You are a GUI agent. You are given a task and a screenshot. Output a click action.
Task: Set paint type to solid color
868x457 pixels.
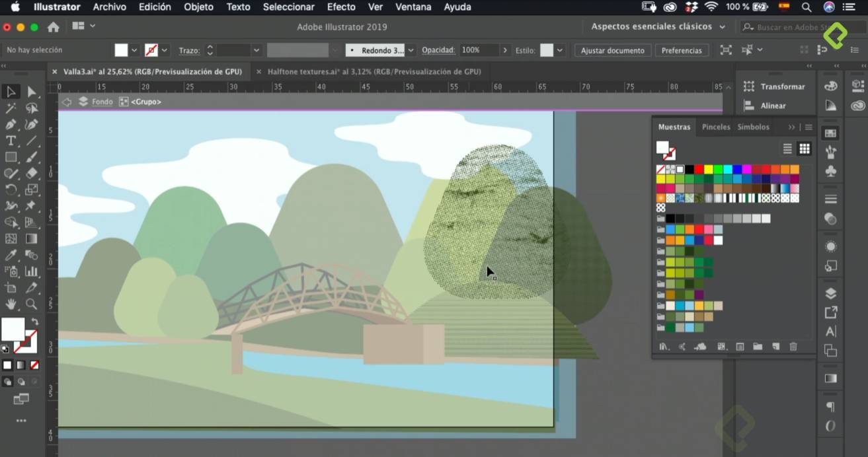click(x=7, y=365)
